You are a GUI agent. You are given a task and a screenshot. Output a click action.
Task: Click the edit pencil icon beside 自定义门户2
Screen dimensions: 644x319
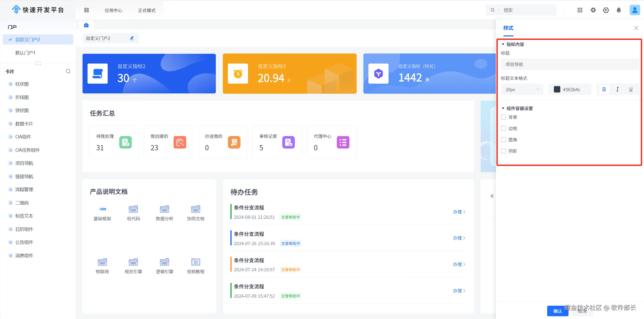pos(132,38)
